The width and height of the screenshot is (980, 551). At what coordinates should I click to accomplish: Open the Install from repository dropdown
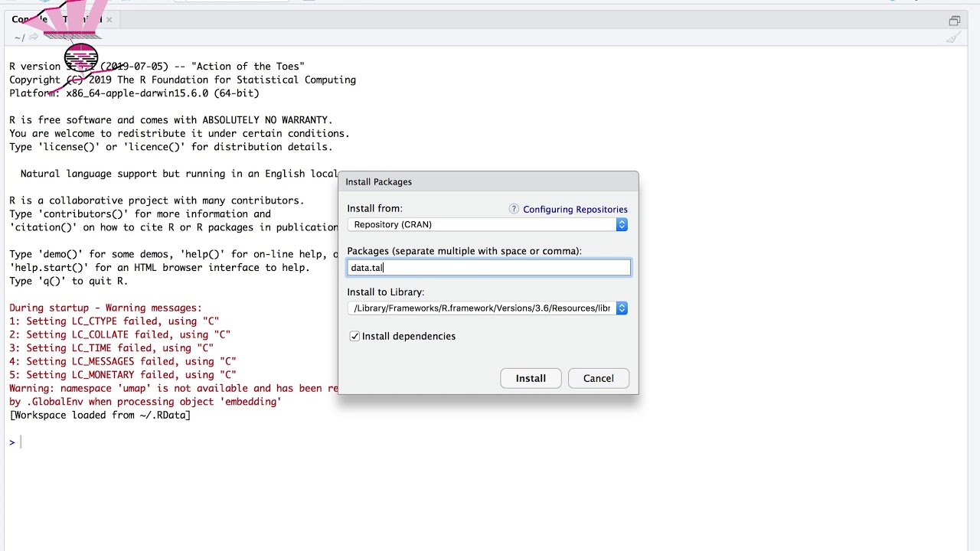pos(488,224)
